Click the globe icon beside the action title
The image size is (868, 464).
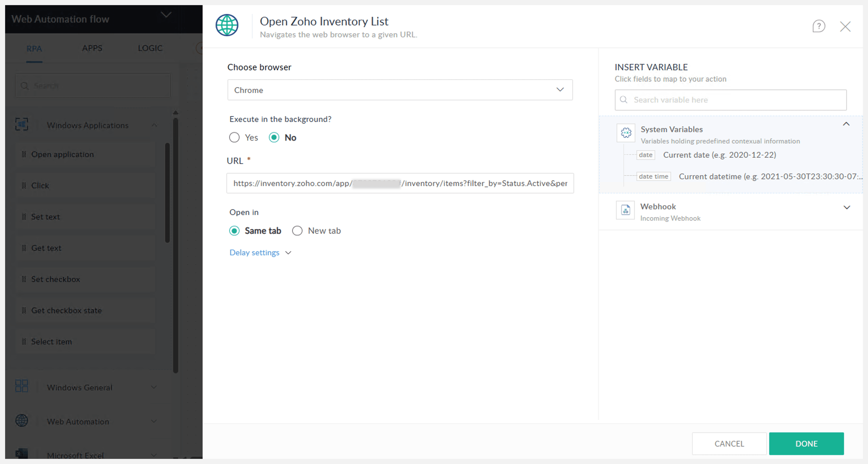227,25
